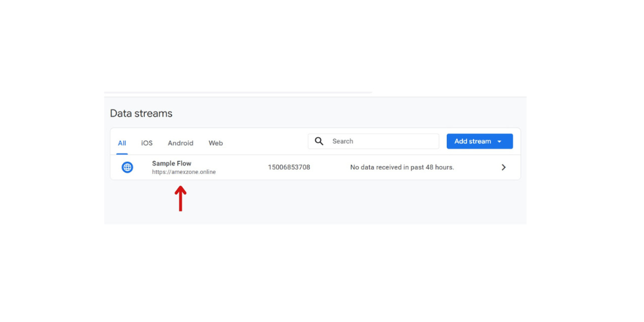Viewport: 644px width, 322px height.
Task: Click the globe web stream icon
Action: tap(128, 167)
